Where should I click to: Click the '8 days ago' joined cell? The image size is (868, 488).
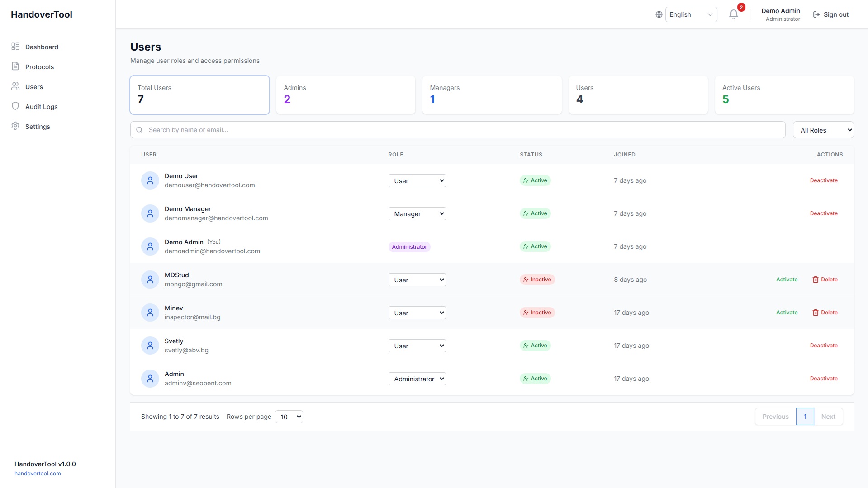click(x=630, y=280)
